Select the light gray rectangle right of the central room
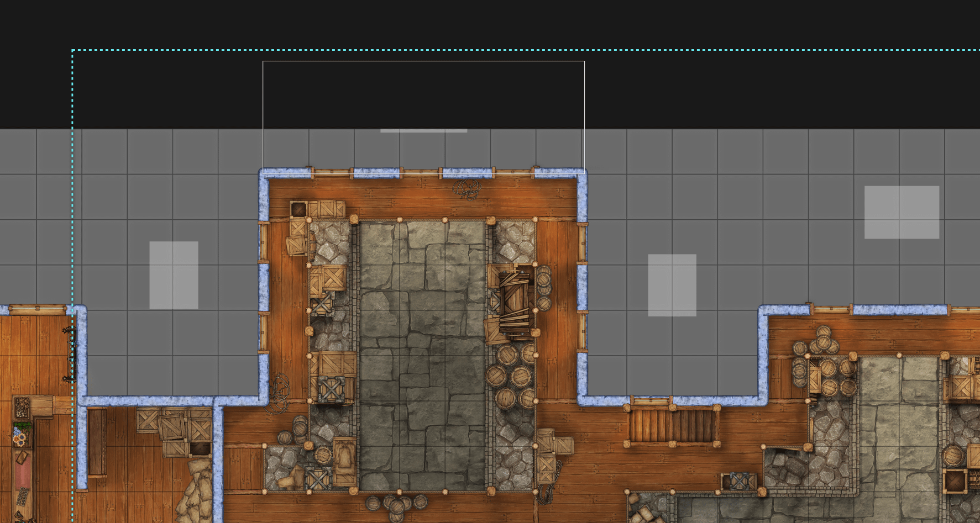 click(x=672, y=285)
